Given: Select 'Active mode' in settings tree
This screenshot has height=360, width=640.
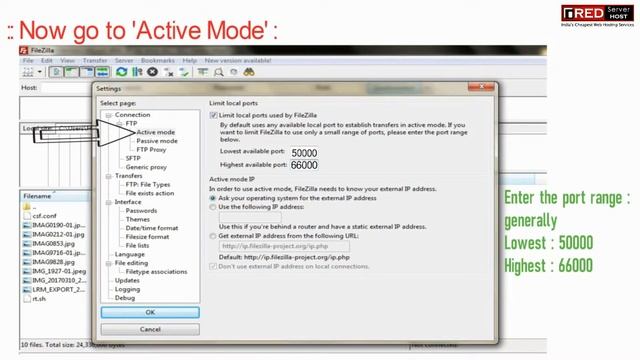Looking at the screenshot, I should pos(156,132).
